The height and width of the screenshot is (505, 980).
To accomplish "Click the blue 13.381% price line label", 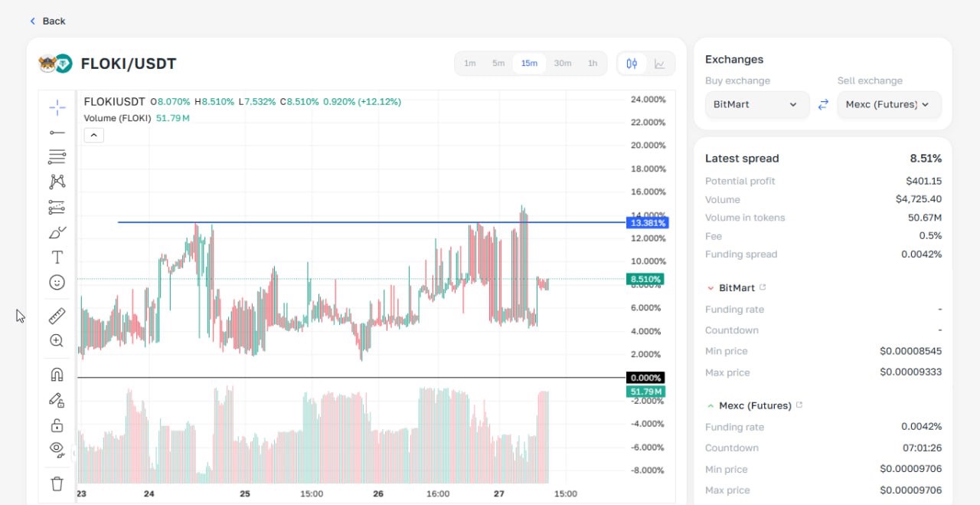I will 647,223.
